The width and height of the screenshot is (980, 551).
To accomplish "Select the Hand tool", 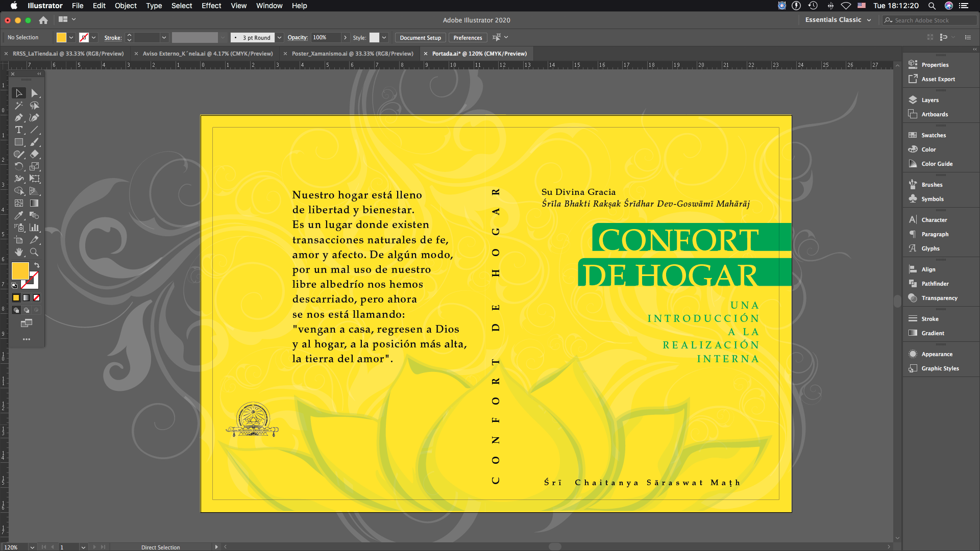I will click(19, 252).
